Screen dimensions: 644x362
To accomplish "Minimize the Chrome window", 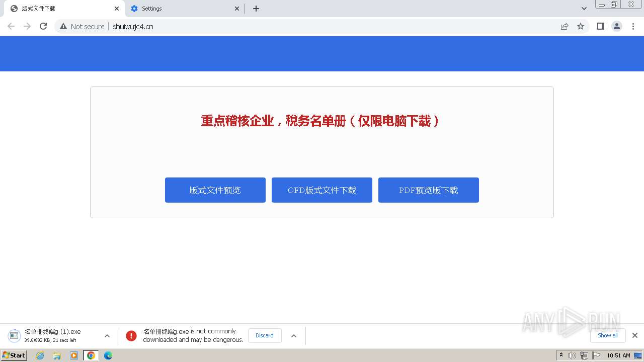I will (601, 4).
